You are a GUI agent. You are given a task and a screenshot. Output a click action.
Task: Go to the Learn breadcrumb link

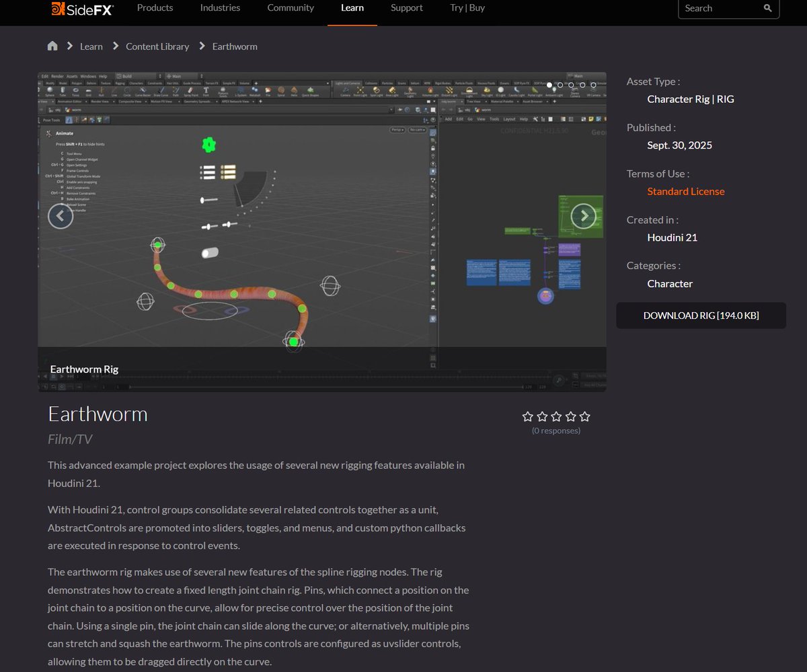pos(91,46)
